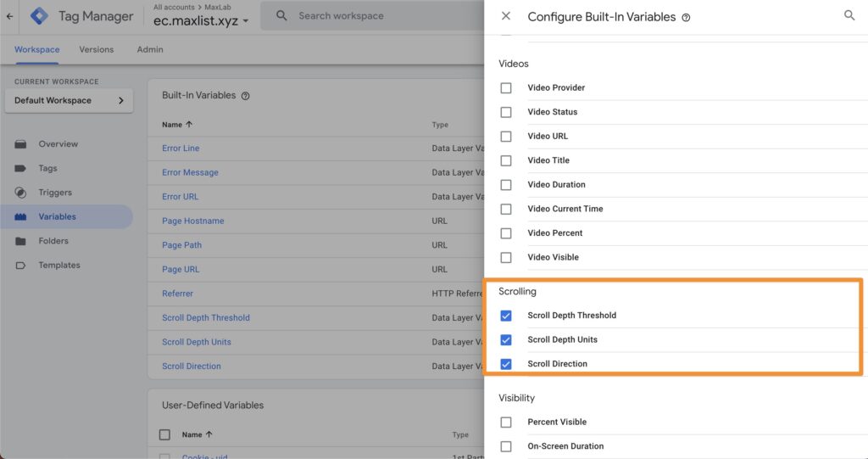Open Scroll Direction link in variables table
868x459 pixels.
(191, 367)
